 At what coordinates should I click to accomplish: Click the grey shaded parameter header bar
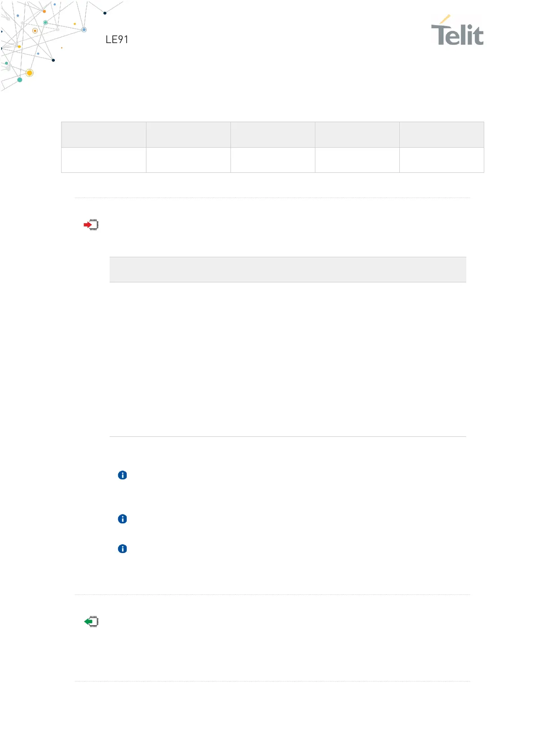pyautogui.click(x=287, y=269)
